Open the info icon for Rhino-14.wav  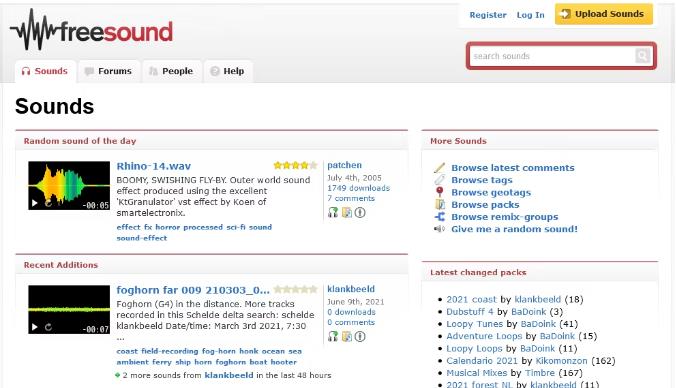point(360,212)
